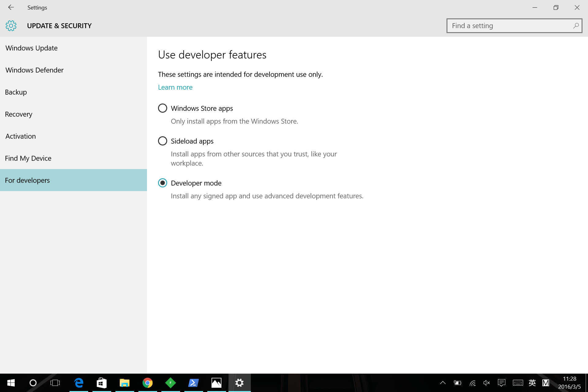Click the back arrow in Settings
588x392 pixels.
pos(11,7)
